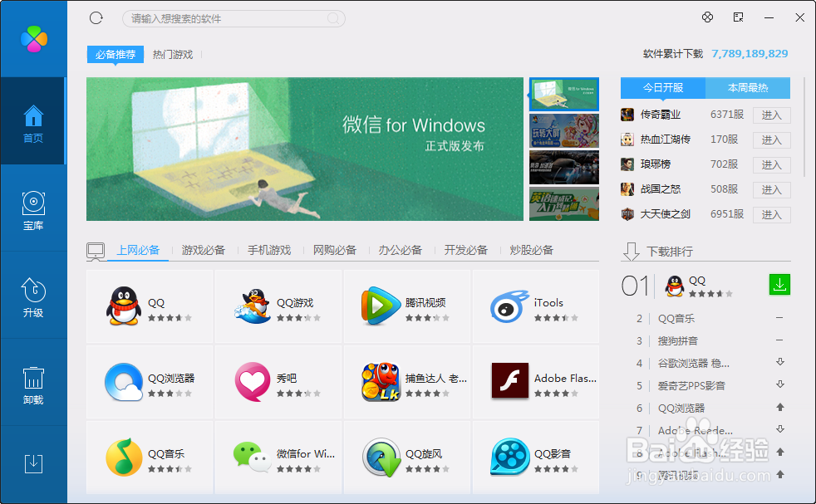Image resolution: width=816 pixels, height=504 pixels.
Task: Click the 微信 for Windows chat icon
Action: point(253,458)
